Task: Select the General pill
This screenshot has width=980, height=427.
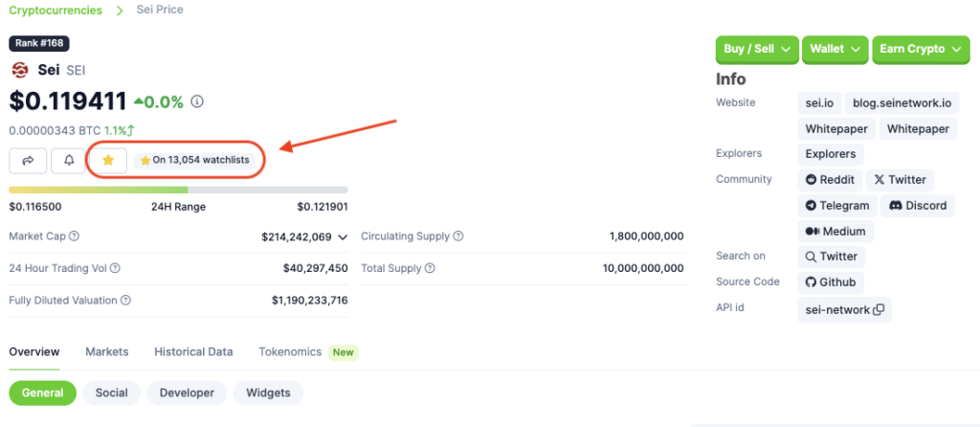Action: click(x=42, y=393)
